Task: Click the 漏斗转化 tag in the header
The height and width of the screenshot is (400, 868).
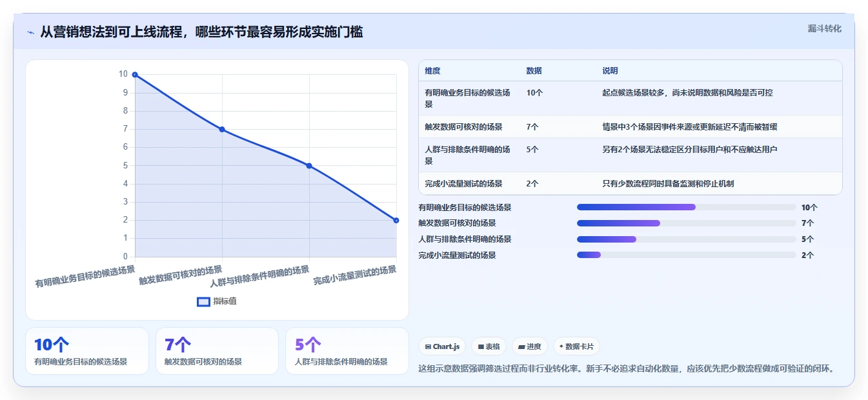Action: tap(824, 28)
